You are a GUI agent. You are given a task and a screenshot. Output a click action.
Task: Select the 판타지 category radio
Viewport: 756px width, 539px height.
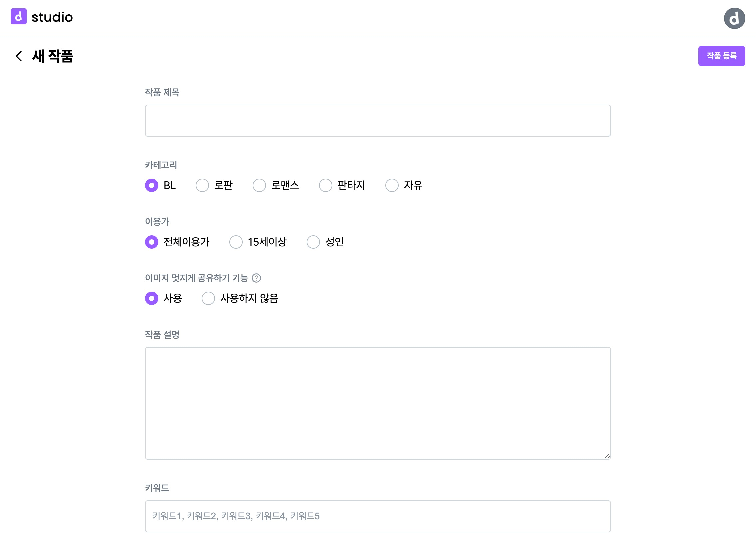[326, 185]
